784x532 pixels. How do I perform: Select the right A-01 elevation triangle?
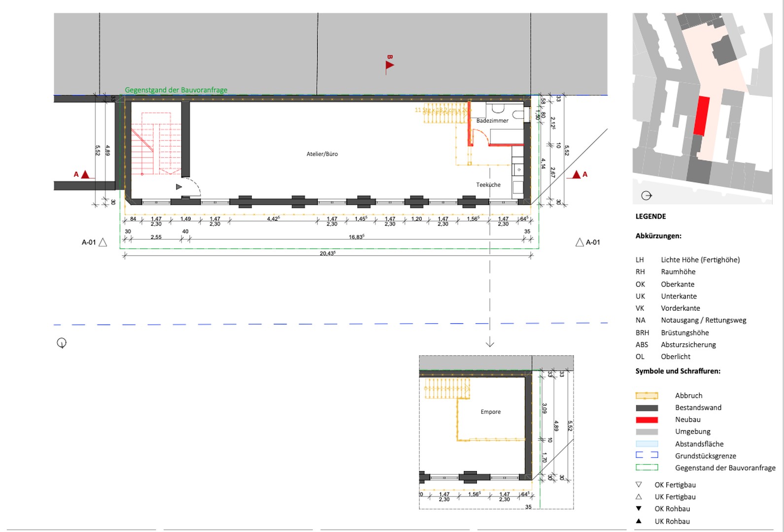(579, 242)
